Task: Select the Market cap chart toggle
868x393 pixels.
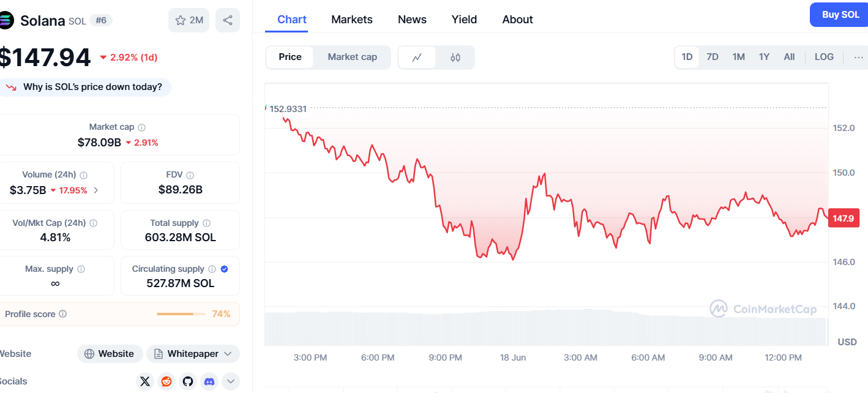Action: [353, 57]
